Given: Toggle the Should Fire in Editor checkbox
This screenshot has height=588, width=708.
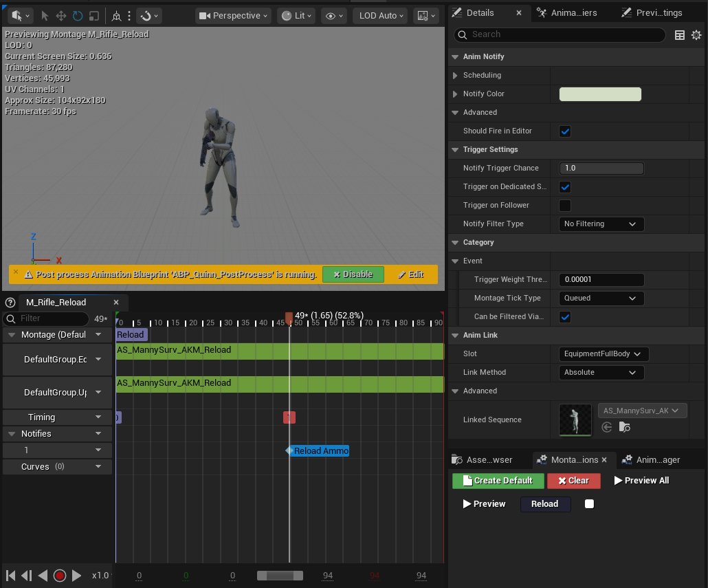Looking at the screenshot, I should click(x=565, y=131).
